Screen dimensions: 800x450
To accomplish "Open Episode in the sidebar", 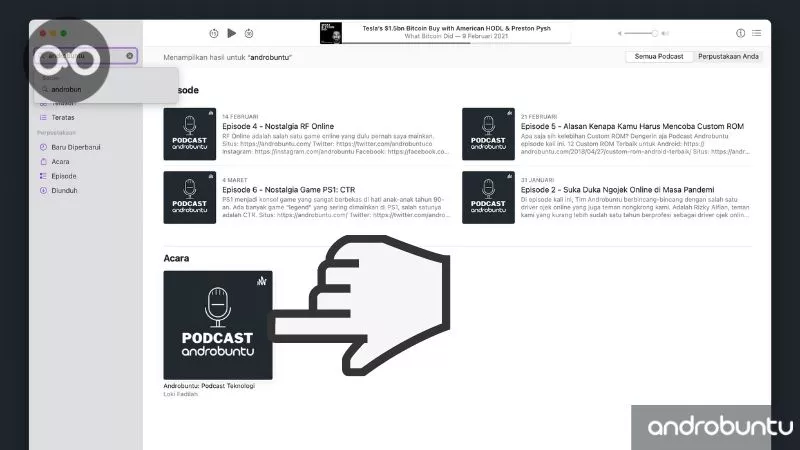I will pyautogui.click(x=64, y=176).
